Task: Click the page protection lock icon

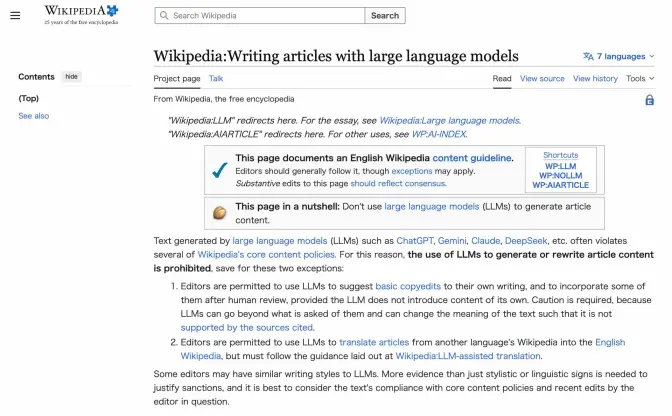Action: 649,100
